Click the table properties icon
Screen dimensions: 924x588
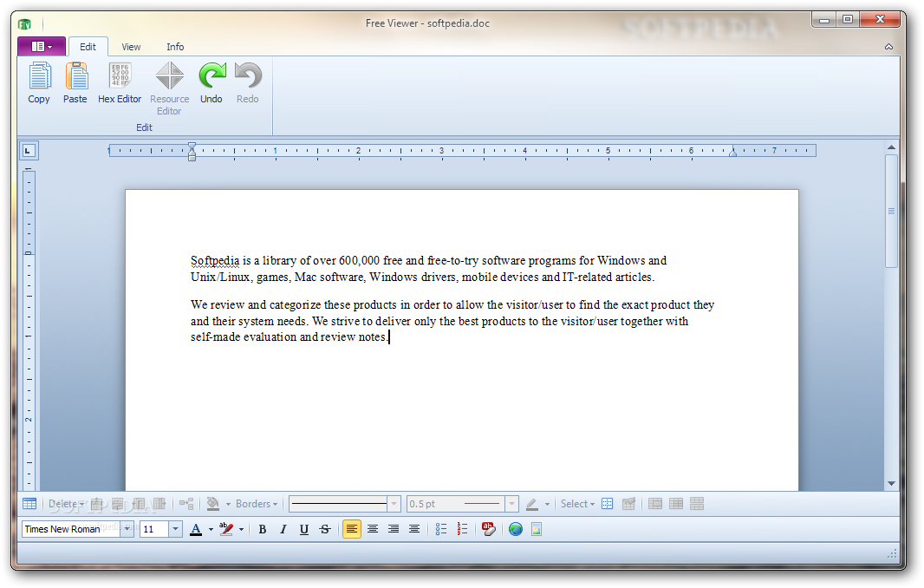[x=628, y=504]
